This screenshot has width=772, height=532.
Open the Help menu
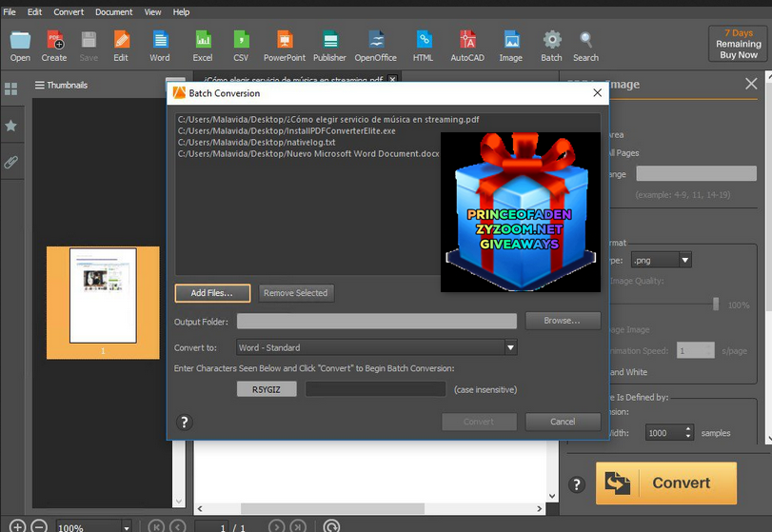point(181,11)
